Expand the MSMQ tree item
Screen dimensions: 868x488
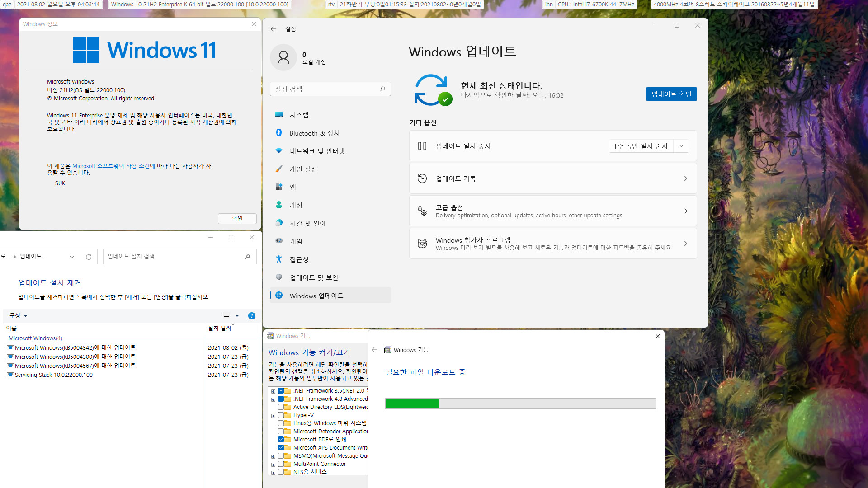(x=273, y=456)
